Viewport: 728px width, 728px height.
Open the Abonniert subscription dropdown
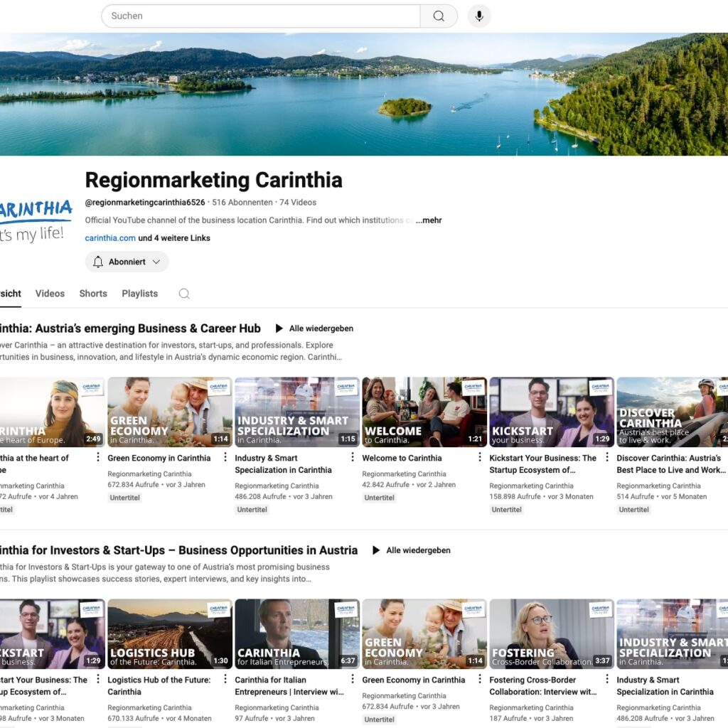(127, 262)
